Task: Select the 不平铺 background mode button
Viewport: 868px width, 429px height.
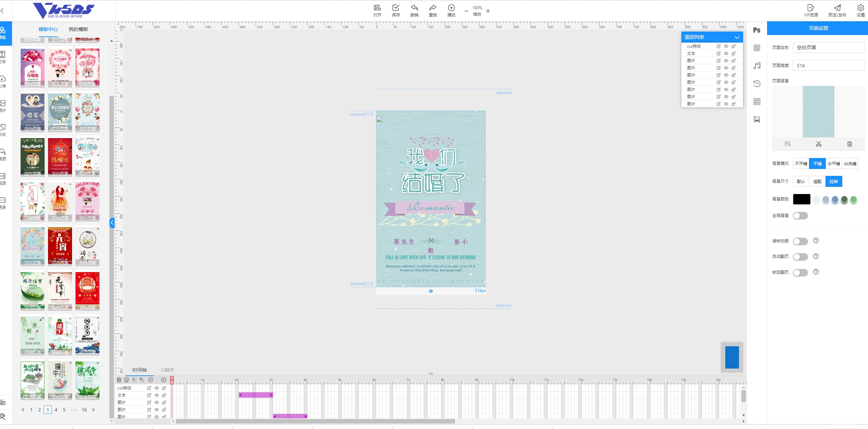Action: (801, 163)
